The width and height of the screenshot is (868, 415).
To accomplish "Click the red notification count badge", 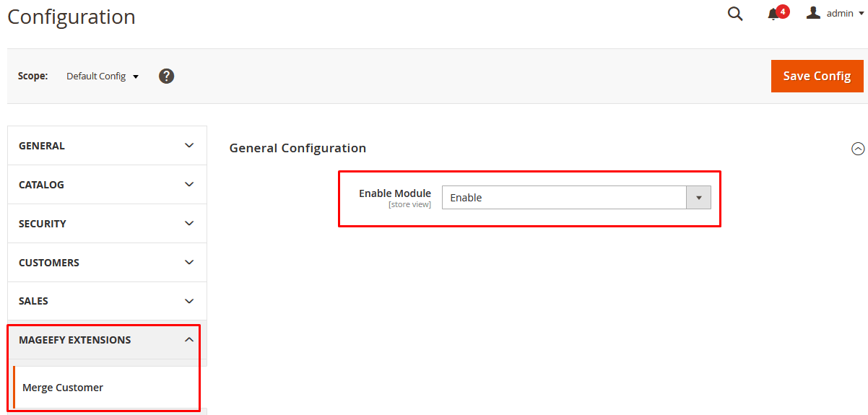I will [783, 12].
